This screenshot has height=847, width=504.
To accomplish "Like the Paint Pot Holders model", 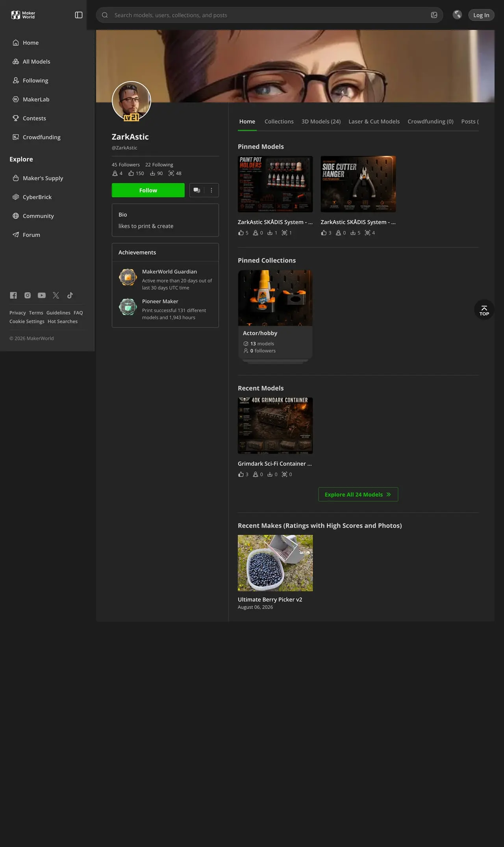I will pyautogui.click(x=241, y=233).
